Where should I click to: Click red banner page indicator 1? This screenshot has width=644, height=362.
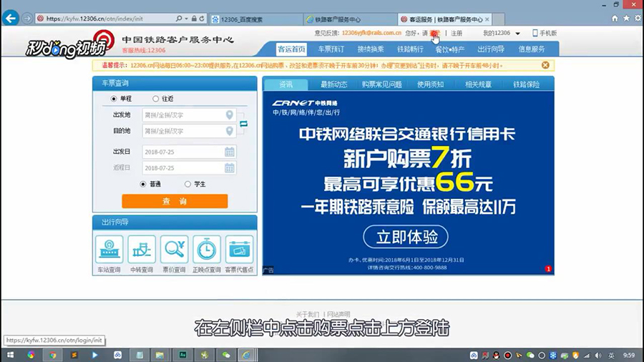548,269
